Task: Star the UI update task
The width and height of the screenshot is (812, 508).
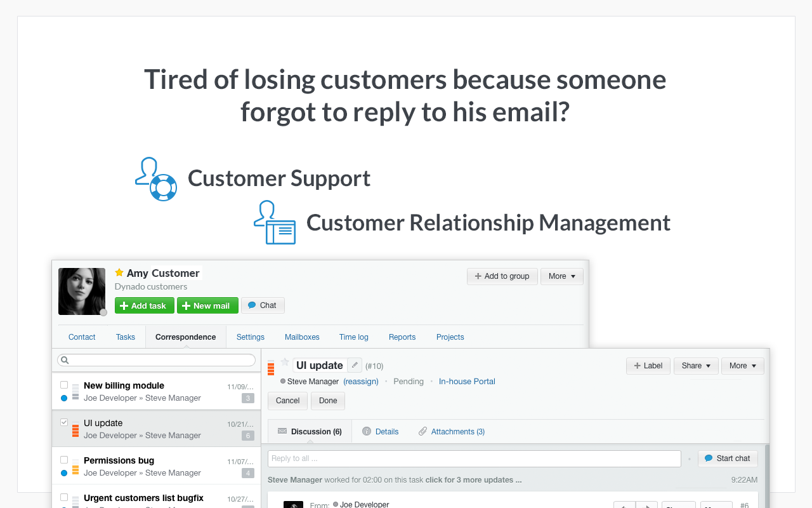Action: tap(285, 363)
